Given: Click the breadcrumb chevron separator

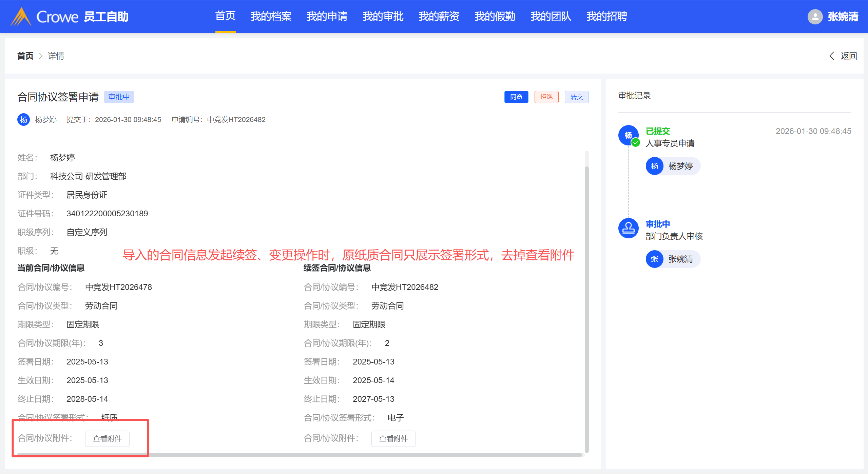Looking at the screenshot, I should (x=41, y=56).
